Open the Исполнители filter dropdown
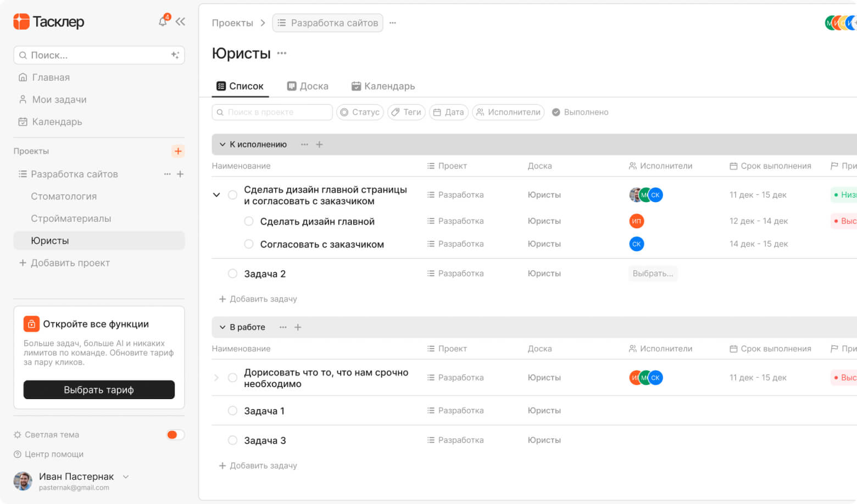Screen dimensions: 857x504 (x=508, y=112)
